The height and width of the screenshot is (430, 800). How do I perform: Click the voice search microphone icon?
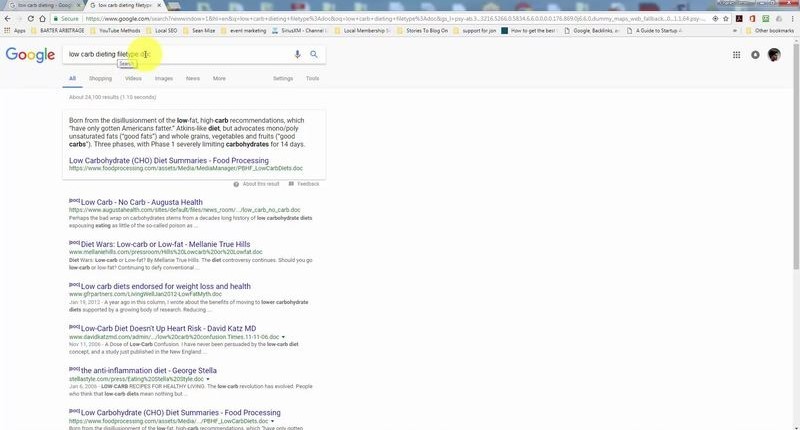297,55
